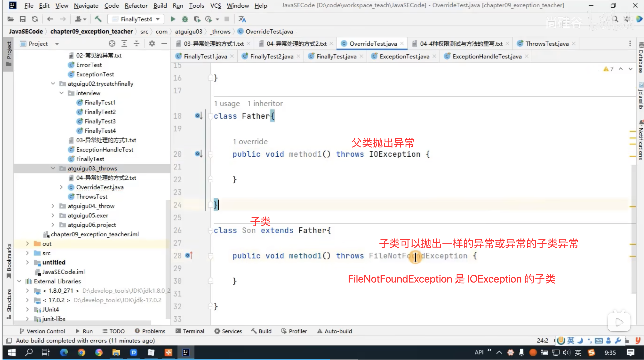Click the Save All disk icon
The image size is (644, 360).
point(23,19)
